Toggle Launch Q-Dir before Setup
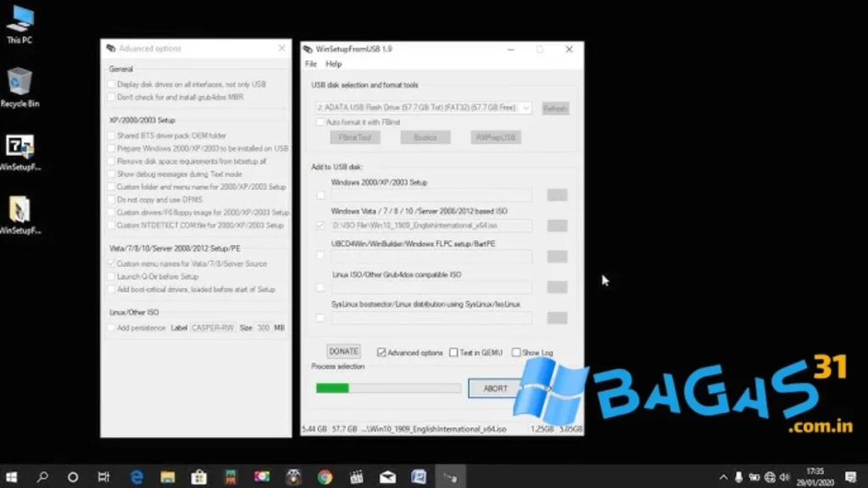Viewport: 868px width, 488px height. 111,277
